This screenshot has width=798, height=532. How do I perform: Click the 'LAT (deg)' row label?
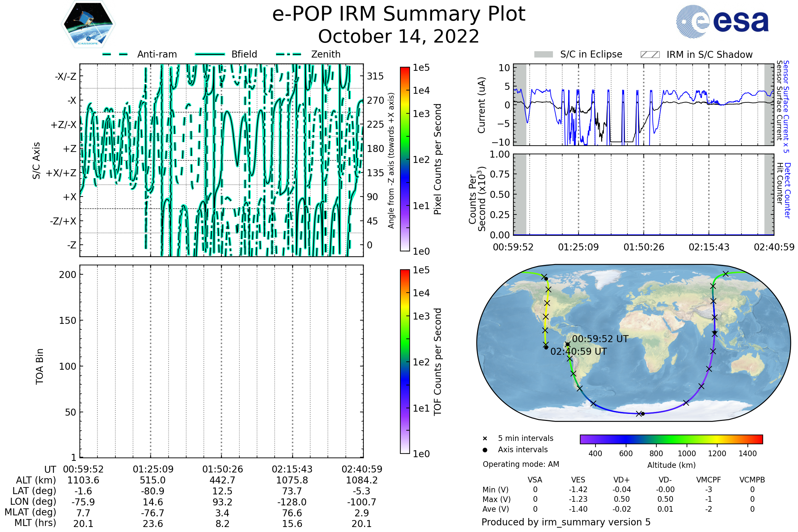point(34,491)
